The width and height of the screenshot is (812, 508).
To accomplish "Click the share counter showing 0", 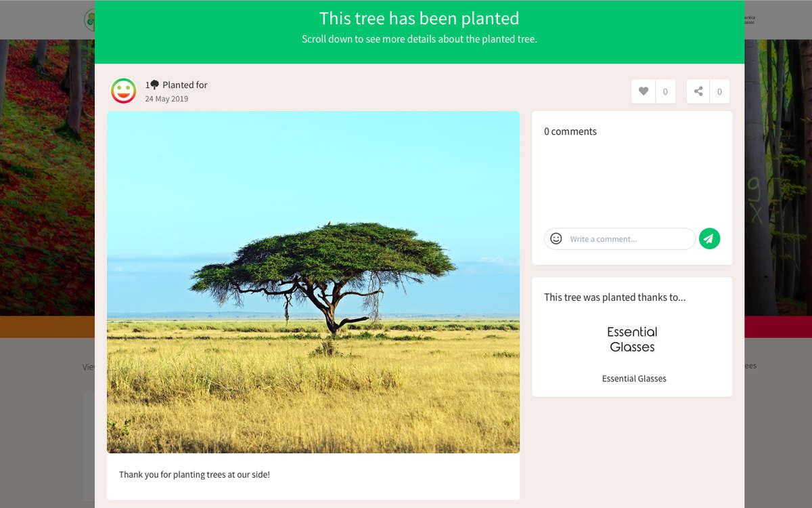I will [x=719, y=91].
